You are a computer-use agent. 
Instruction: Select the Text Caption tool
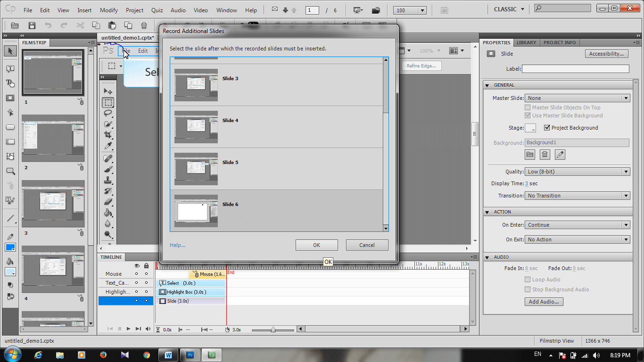pos(10,69)
